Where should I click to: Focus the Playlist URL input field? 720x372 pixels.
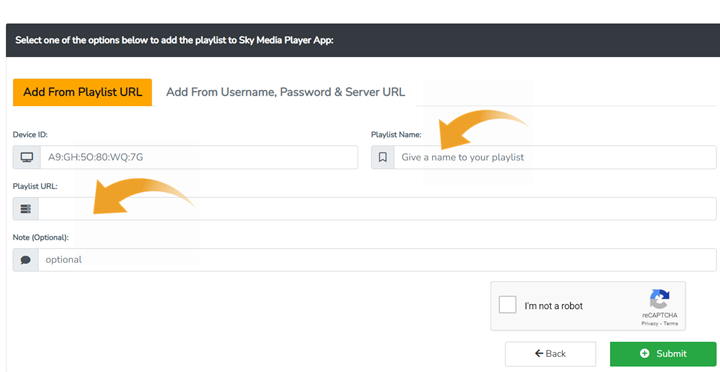click(377, 209)
